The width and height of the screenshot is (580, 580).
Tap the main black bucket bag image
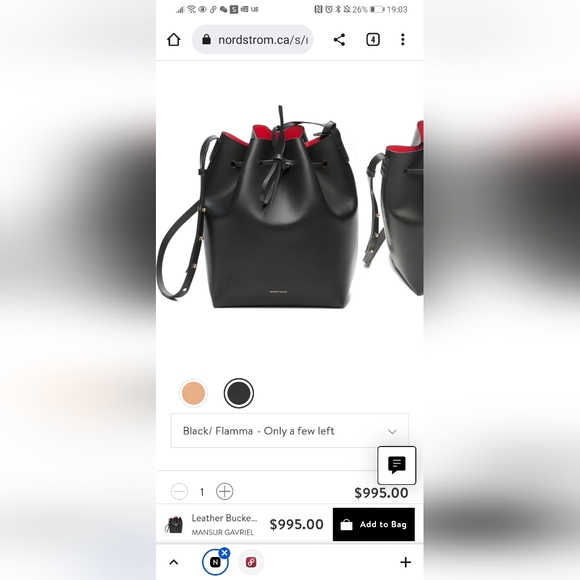coord(259,207)
